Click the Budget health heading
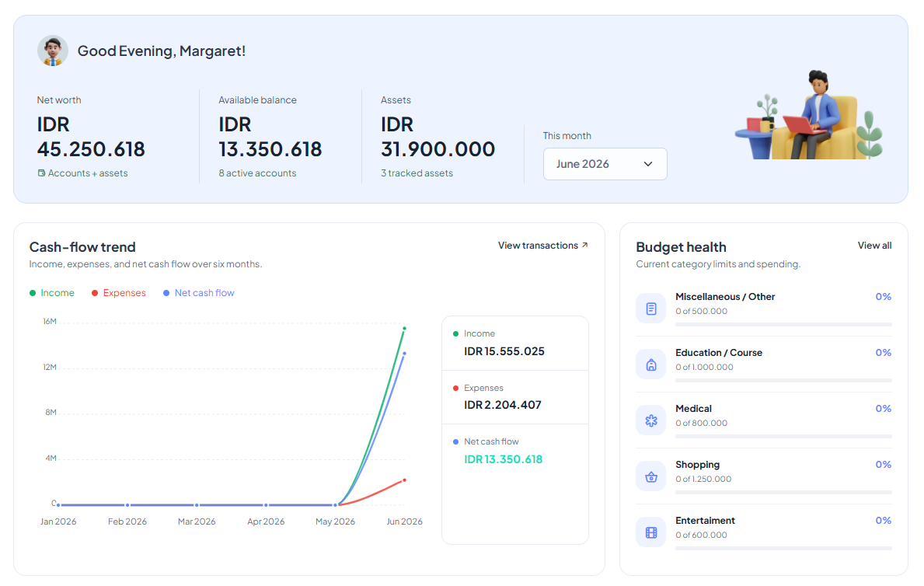The height and width of the screenshot is (586, 924). tap(682, 247)
